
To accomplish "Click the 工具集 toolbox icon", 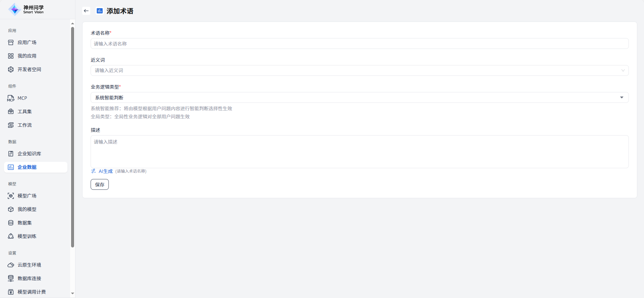I will [x=11, y=112].
